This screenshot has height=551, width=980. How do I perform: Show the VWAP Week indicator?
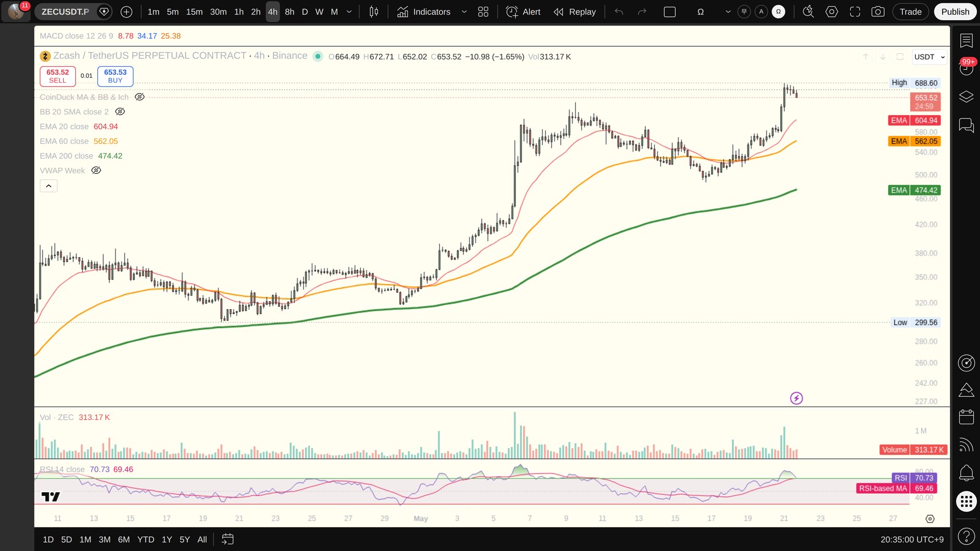click(x=96, y=170)
